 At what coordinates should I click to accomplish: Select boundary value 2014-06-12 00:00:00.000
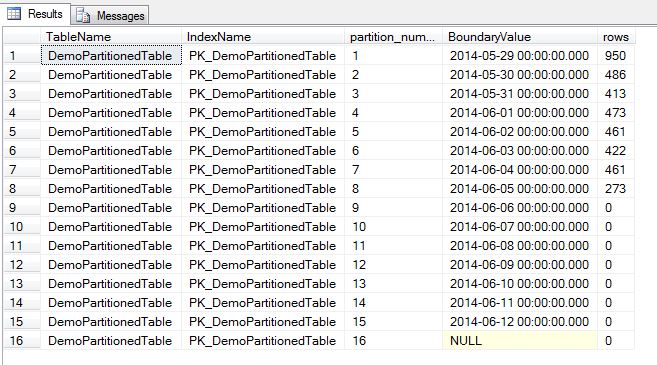[520, 321]
